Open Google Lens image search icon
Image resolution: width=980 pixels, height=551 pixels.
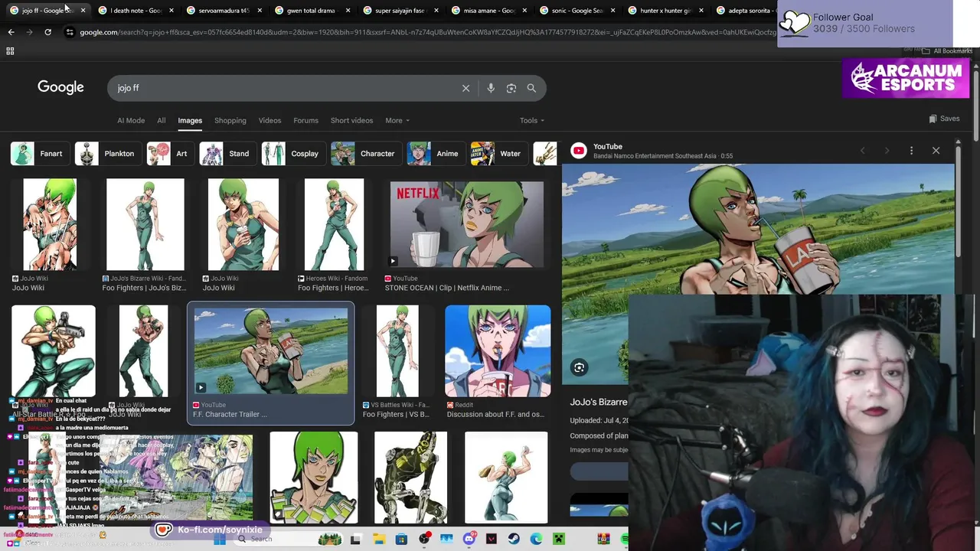pyautogui.click(x=511, y=88)
